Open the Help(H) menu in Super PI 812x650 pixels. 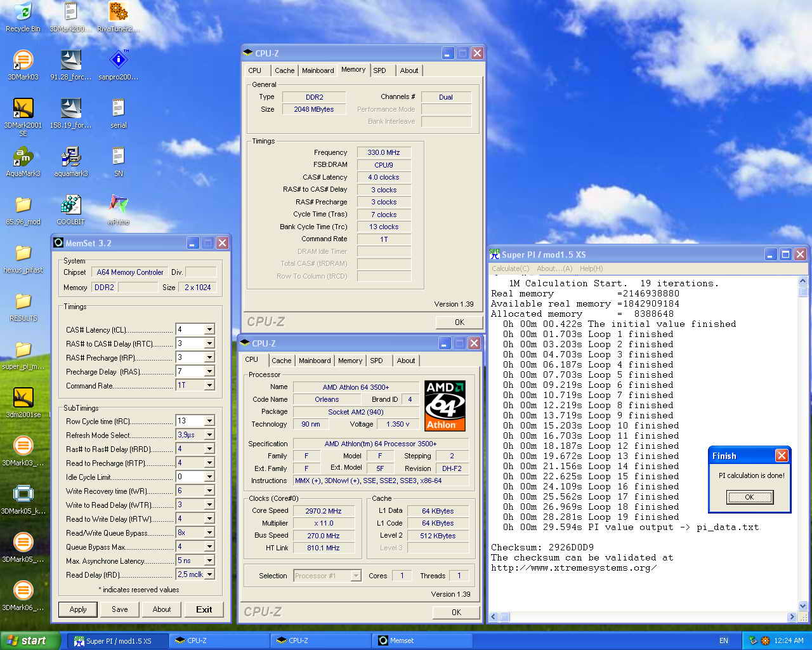tap(591, 269)
